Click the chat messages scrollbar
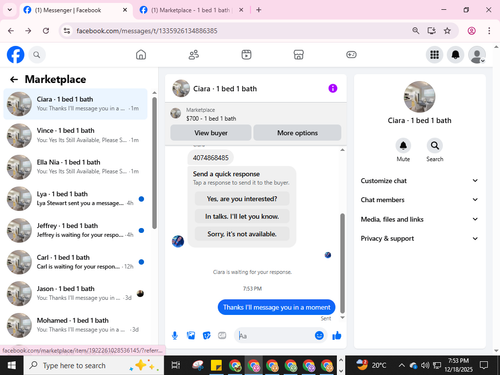 (342, 263)
